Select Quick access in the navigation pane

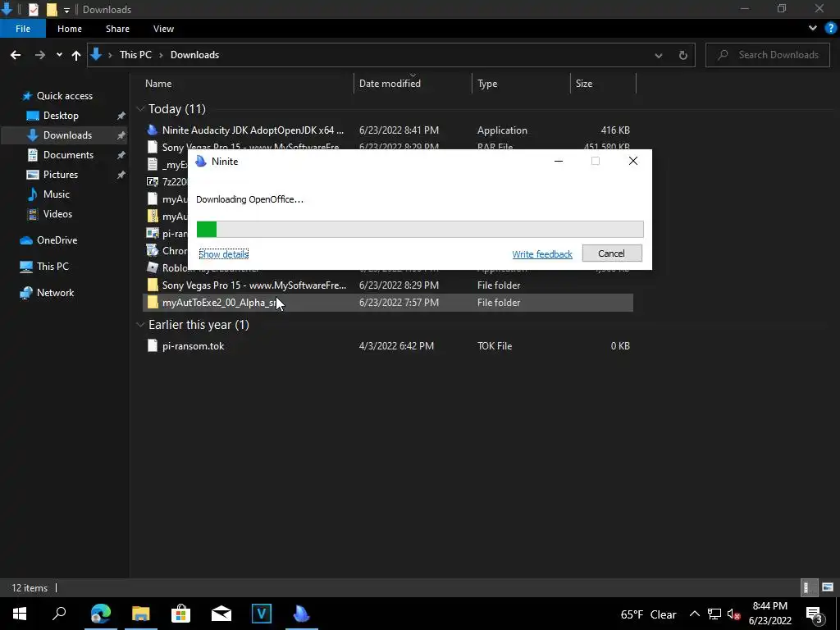[x=64, y=96]
